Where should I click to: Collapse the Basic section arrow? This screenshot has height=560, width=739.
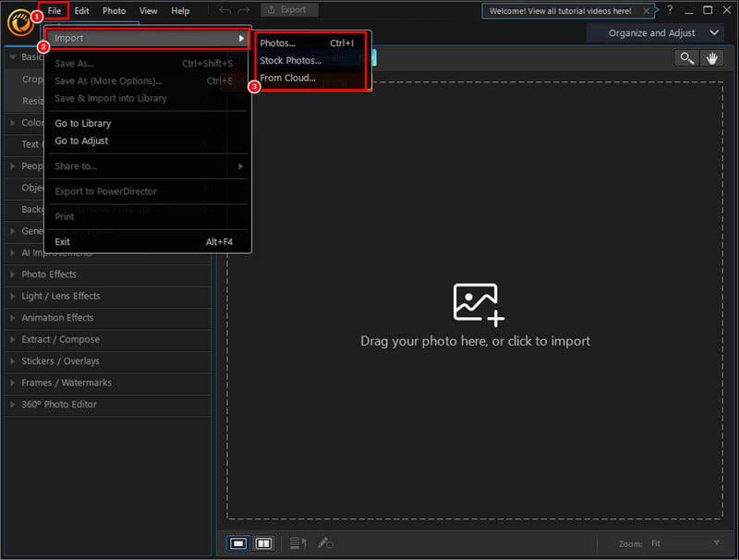pos(13,57)
